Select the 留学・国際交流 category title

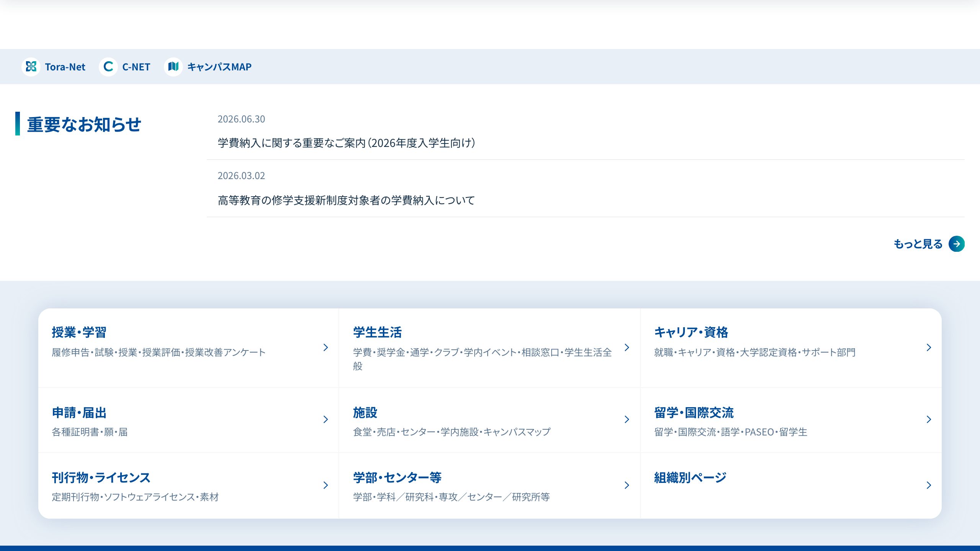coord(694,412)
